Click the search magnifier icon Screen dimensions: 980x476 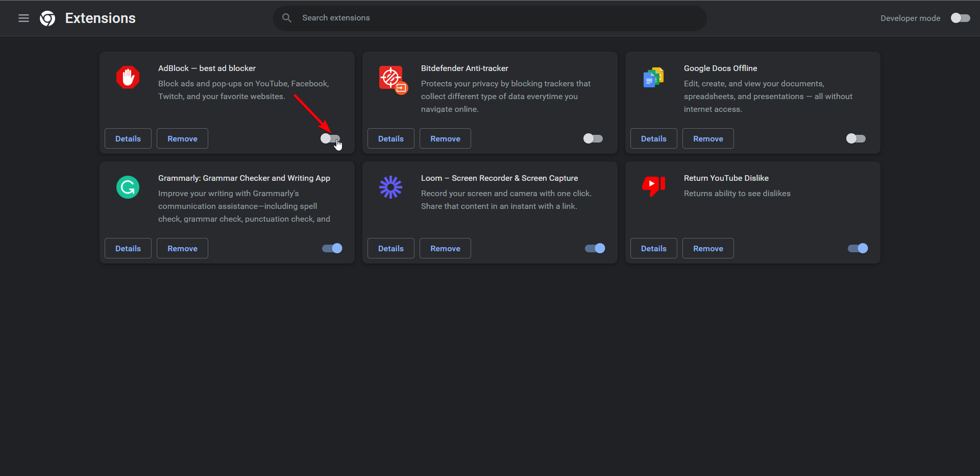click(x=287, y=18)
